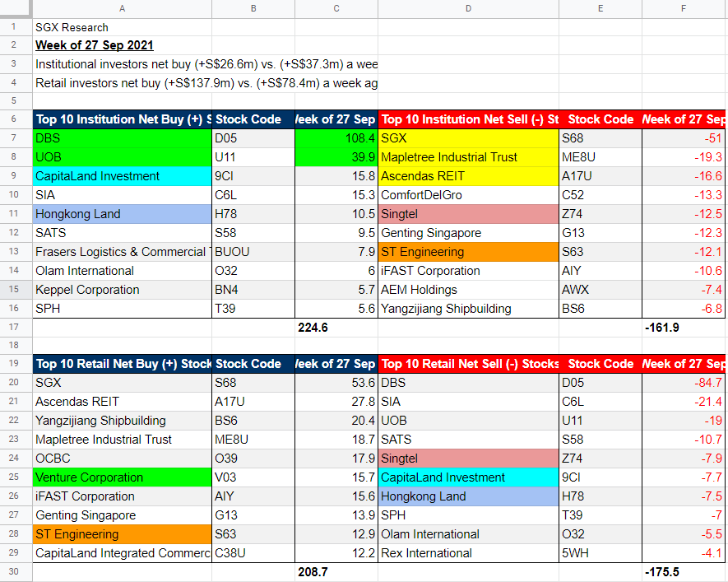Select pink Singtel cell in row 24

[468, 459]
